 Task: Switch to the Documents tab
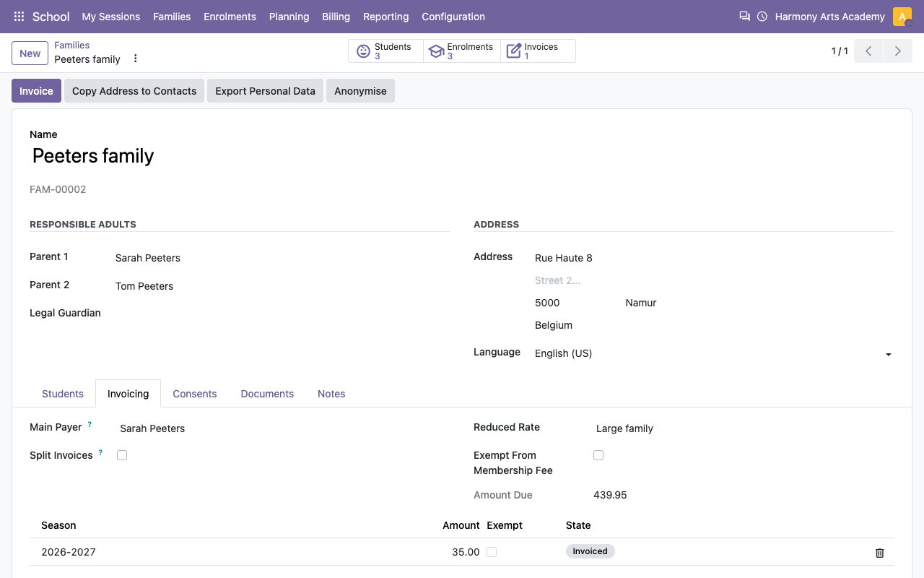tap(267, 394)
